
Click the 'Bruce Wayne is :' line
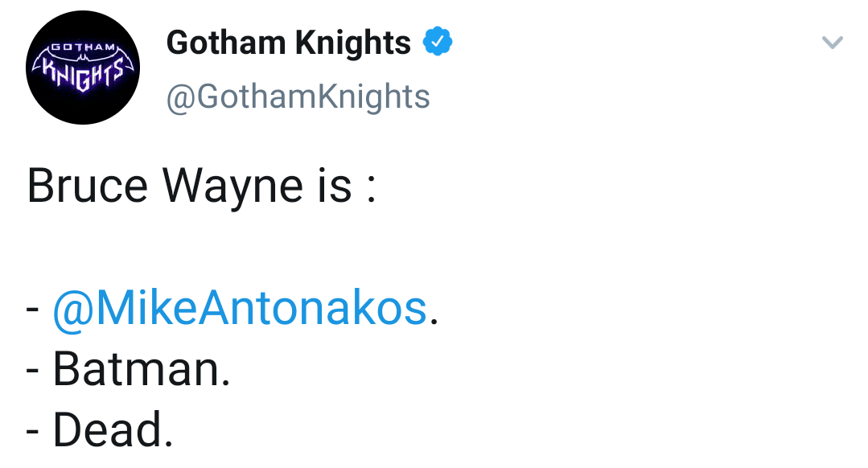click(x=201, y=186)
